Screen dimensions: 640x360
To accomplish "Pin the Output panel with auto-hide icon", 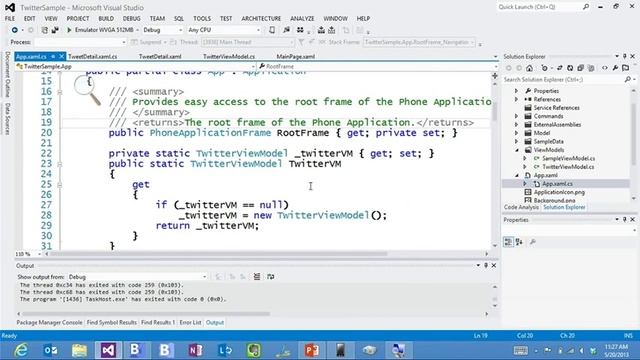I will pyautogui.click(x=486, y=265).
